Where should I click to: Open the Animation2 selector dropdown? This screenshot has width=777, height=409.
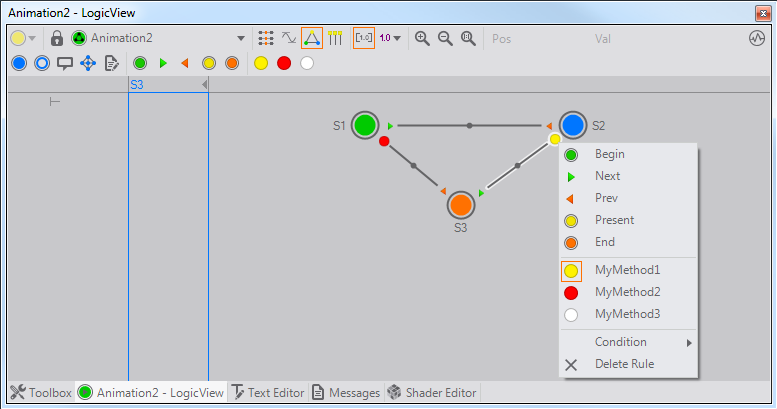(241, 38)
